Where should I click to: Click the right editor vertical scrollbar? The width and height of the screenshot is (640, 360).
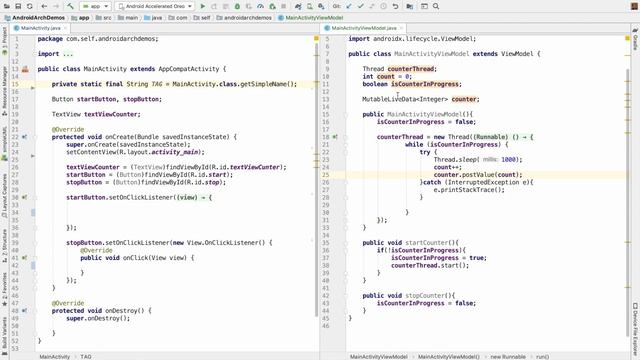tap(628, 202)
